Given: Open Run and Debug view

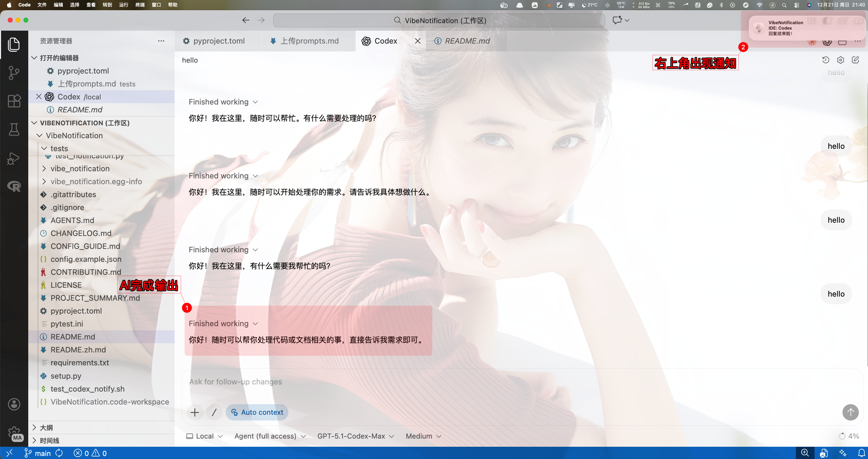Looking at the screenshot, I should point(14,158).
